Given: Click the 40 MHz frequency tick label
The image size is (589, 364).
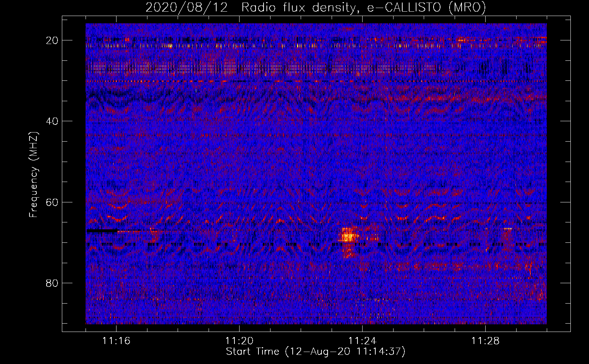Looking at the screenshot, I should pyautogui.click(x=52, y=121).
